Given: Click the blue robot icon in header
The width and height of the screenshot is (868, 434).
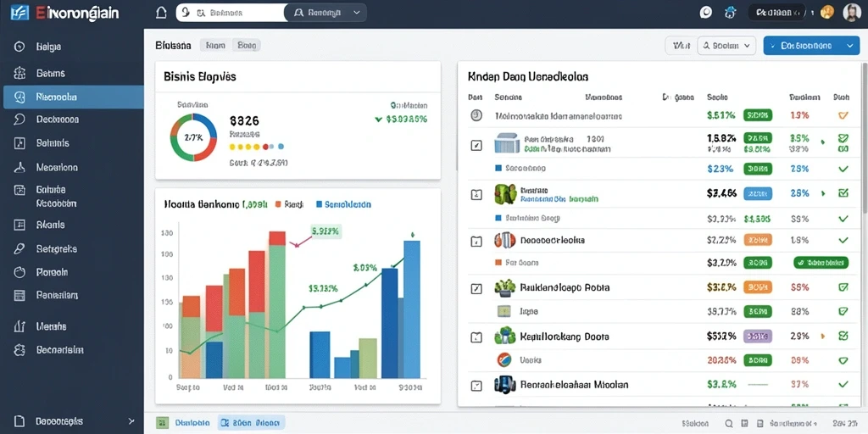Looking at the screenshot, I should click(x=731, y=12).
